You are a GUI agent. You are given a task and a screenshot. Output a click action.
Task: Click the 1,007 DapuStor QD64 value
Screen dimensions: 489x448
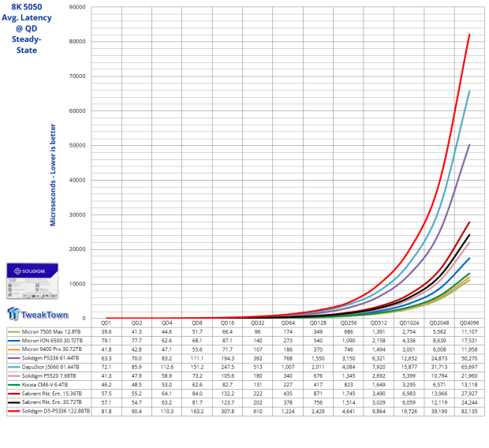click(288, 368)
